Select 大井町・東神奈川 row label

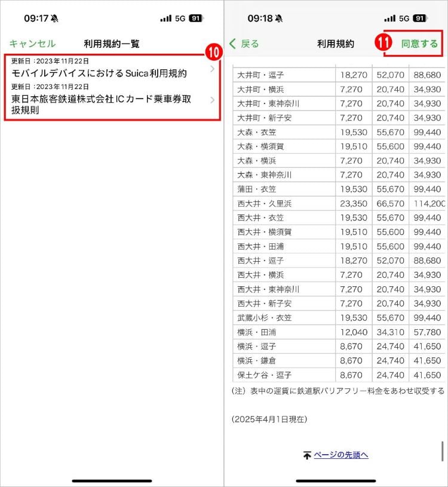click(x=268, y=103)
